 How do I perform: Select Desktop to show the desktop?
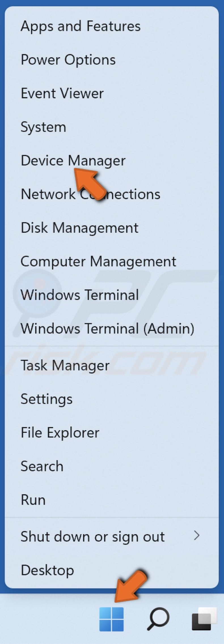point(47,570)
